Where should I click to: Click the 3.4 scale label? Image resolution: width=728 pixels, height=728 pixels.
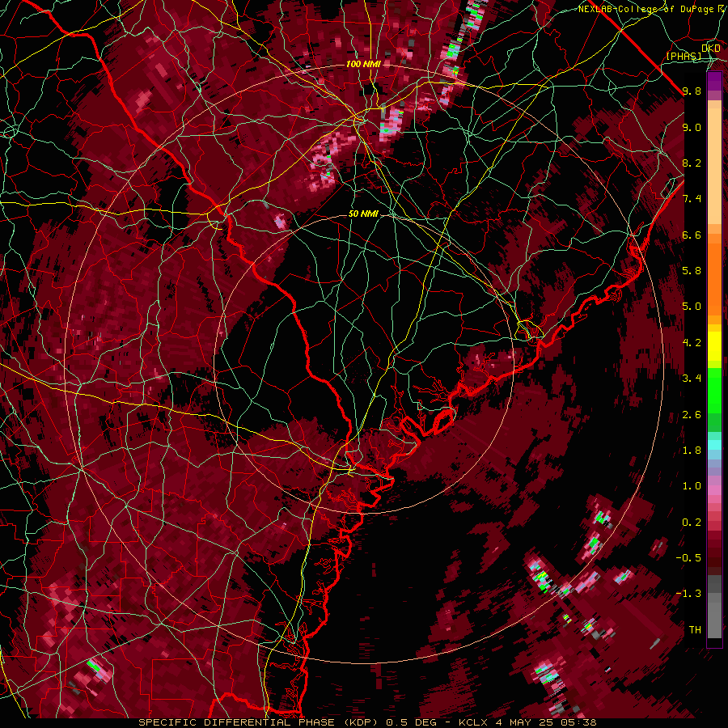[692, 379]
